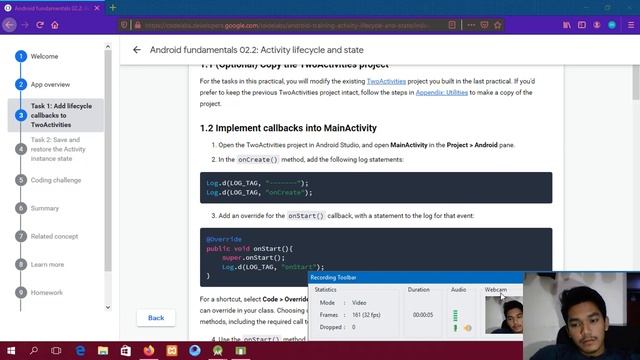The height and width of the screenshot is (360, 640).
Task: Show the Firefox sidebars
Action: pos(582,25)
